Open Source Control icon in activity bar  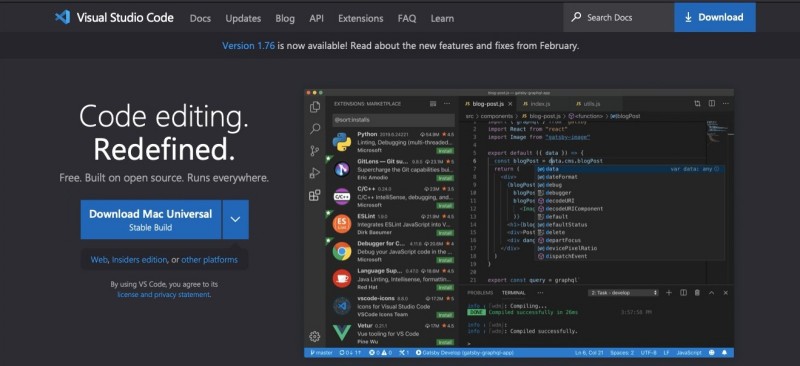(315, 151)
